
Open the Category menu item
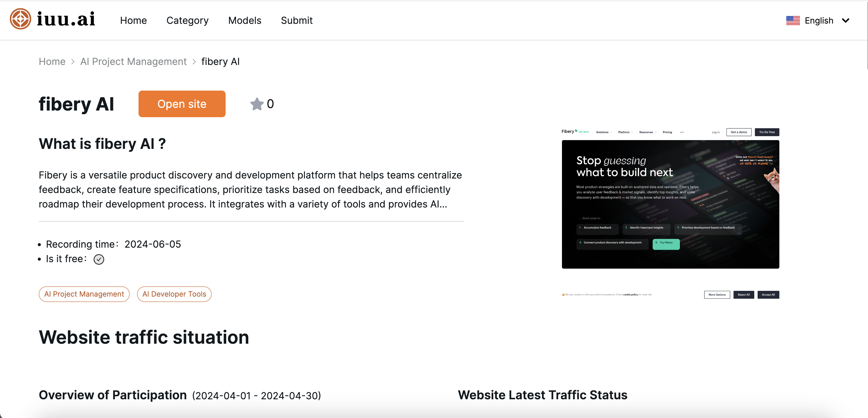pos(187,21)
